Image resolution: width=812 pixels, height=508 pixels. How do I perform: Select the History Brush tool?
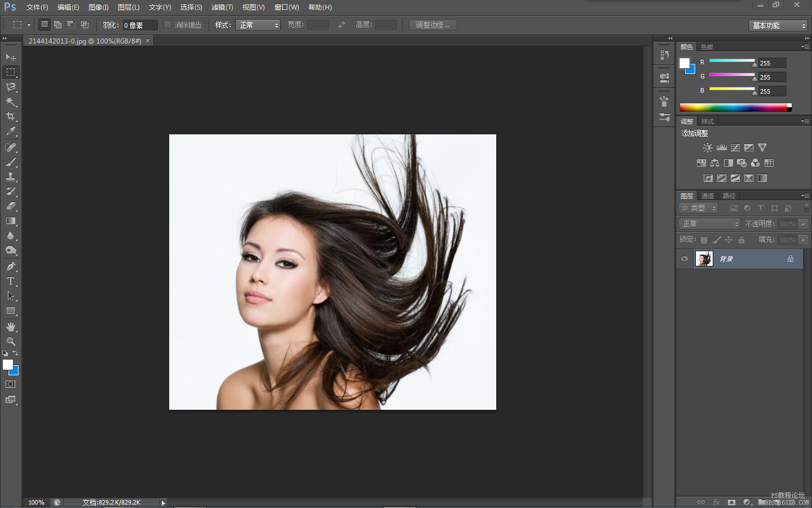click(11, 191)
